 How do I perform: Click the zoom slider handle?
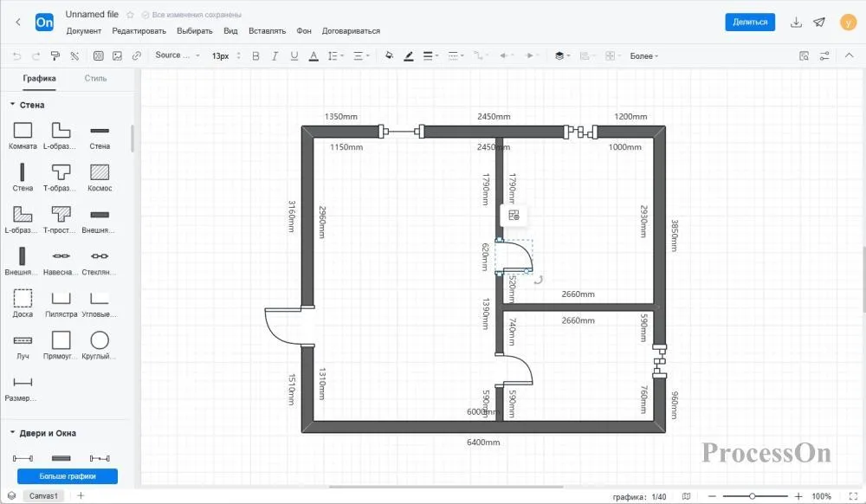[x=753, y=496]
